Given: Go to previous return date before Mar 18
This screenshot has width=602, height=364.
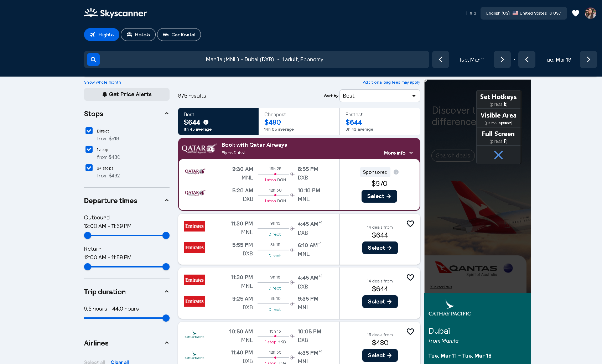Looking at the screenshot, I should pos(527,59).
